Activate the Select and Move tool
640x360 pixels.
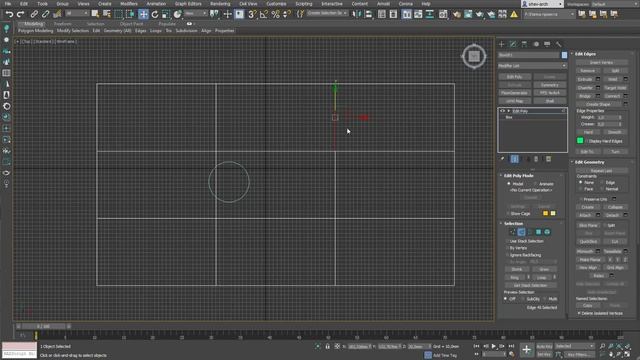[143, 14]
